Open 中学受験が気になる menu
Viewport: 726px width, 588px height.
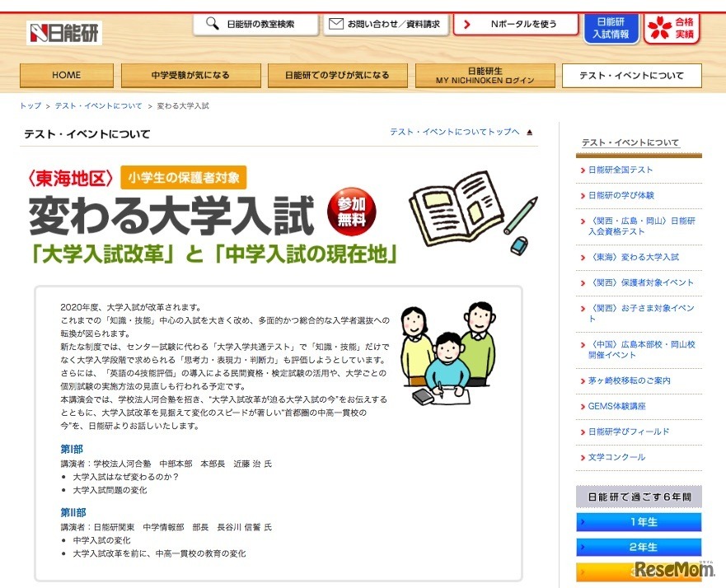190,76
